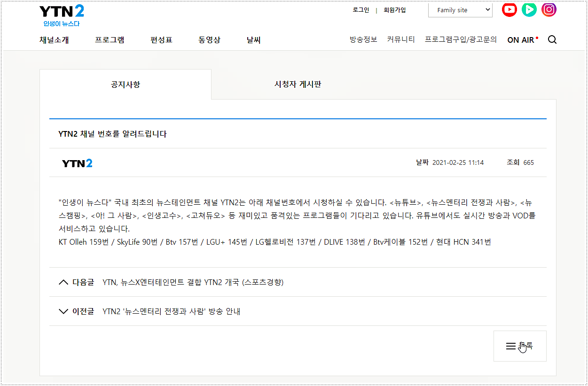Click the post title 'YTN2 채널 번호를 알려드립니다'

point(112,134)
